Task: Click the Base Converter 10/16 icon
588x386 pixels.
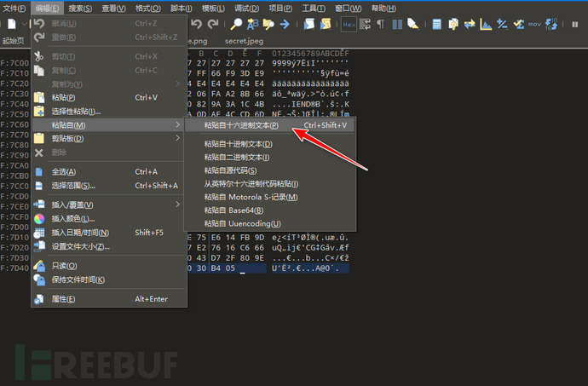Action: pyautogui.click(x=551, y=25)
